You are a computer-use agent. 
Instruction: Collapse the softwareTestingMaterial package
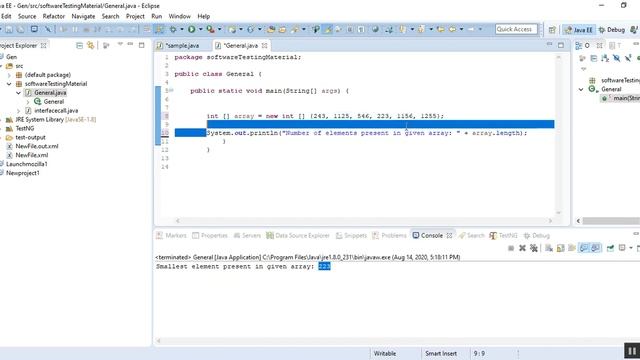(9, 84)
